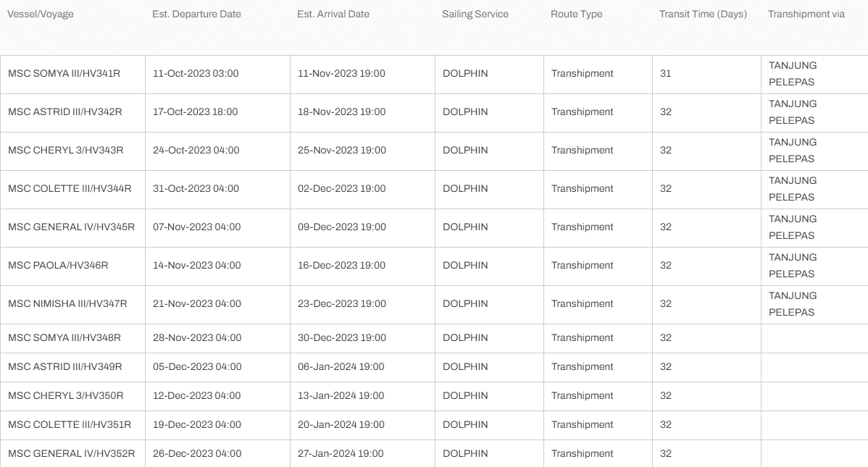Click the Sailing Service column header

tap(475, 14)
